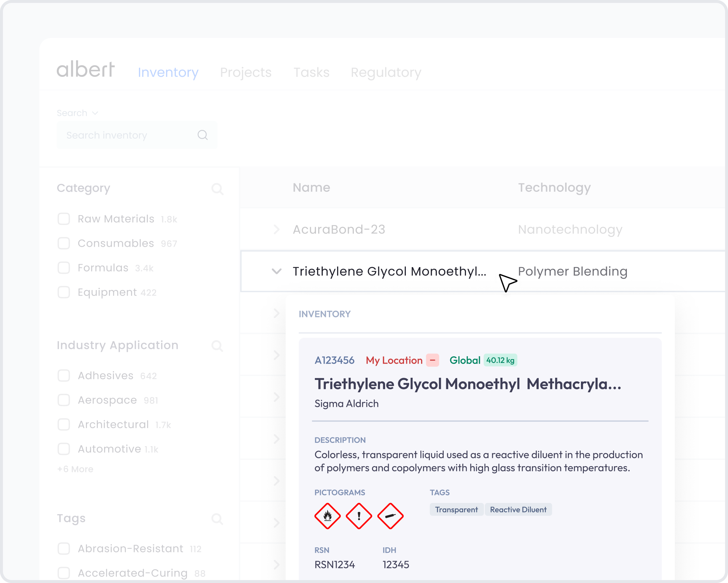The width and height of the screenshot is (728, 583).
Task: Switch to the Projects tab
Action: coord(246,72)
